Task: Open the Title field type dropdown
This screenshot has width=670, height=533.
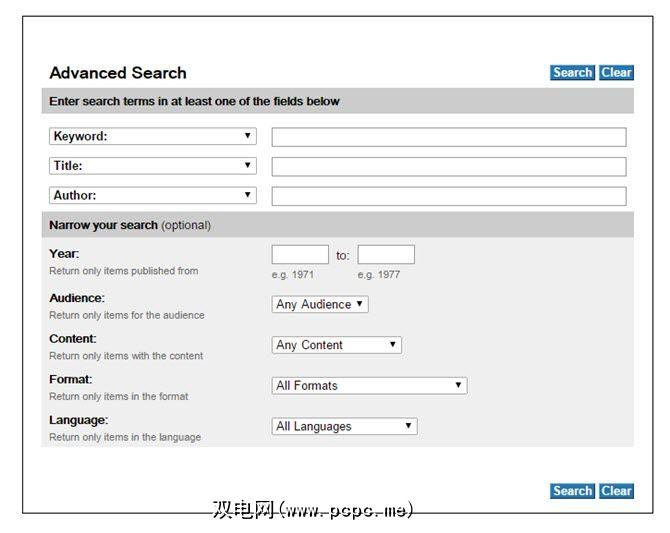Action: (x=152, y=166)
